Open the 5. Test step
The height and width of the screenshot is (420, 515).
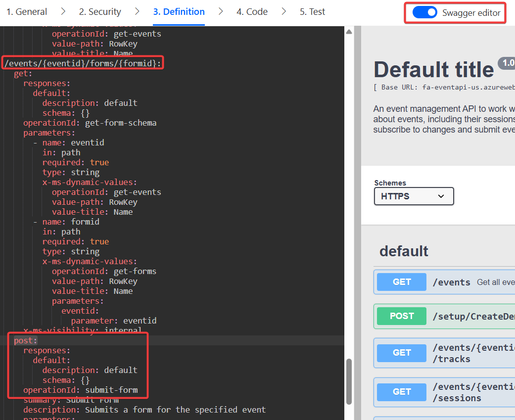[312, 11]
